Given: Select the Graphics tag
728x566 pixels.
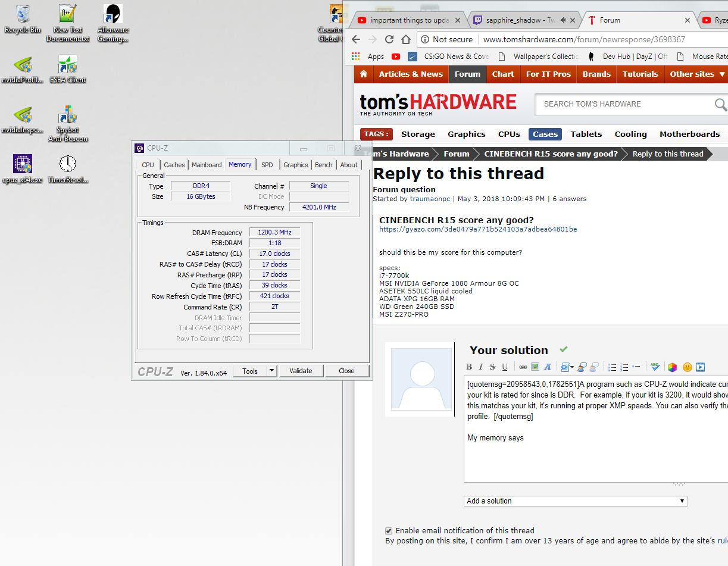Looking at the screenshot, I should (467, 135).
